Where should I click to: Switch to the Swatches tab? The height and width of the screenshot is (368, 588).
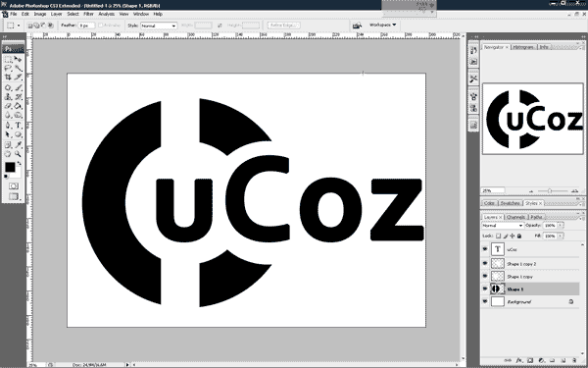click(x=510, y=203)
